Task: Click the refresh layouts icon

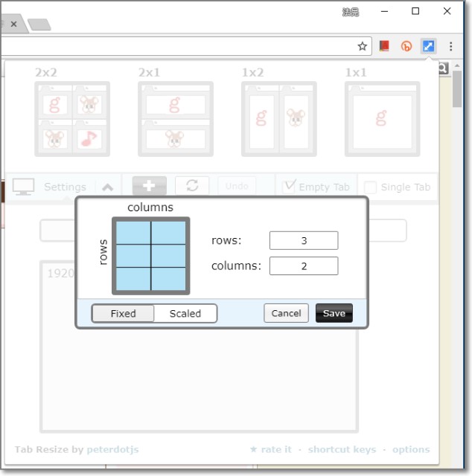Action: (x=192, y=186)
